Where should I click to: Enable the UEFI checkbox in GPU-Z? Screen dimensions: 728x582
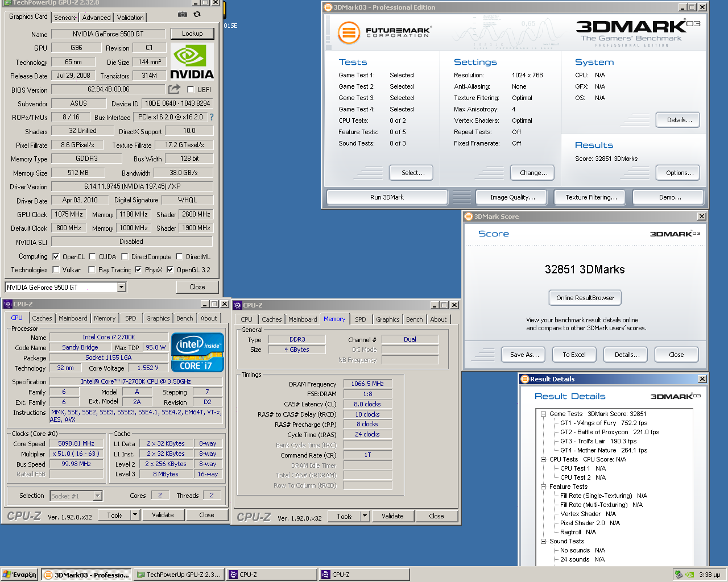(191, 89)
